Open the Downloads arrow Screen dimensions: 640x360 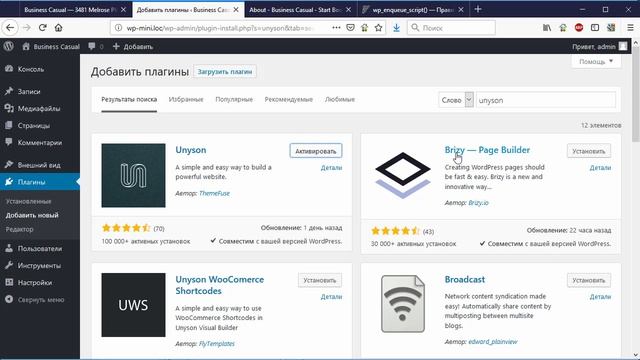(x=396, y=28)
